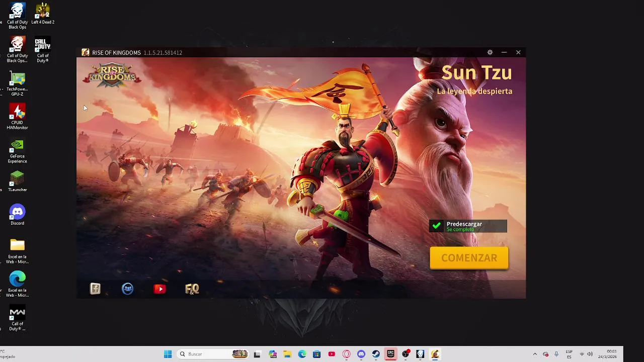Click the Buscar taskbar search box
This screenshot has height=362, width=644.
tap(213, 354)
